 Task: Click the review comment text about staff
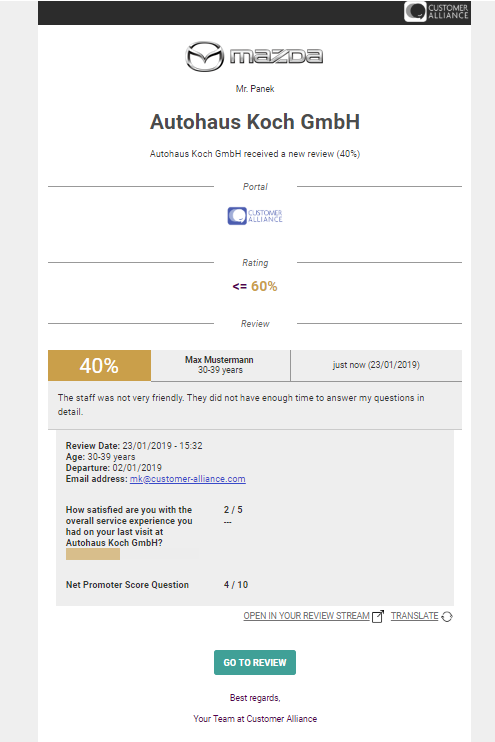241,405
